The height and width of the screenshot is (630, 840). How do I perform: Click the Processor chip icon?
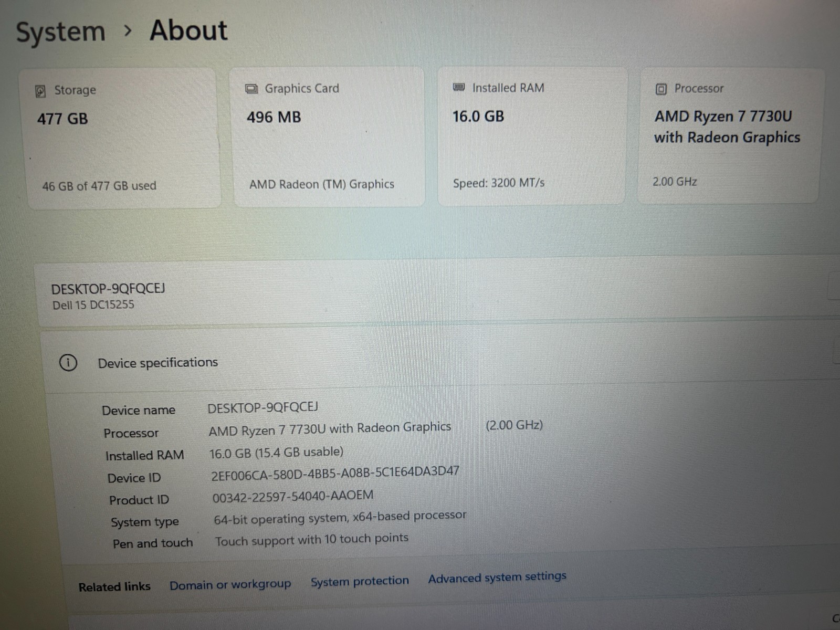click(x=661, y=89)
